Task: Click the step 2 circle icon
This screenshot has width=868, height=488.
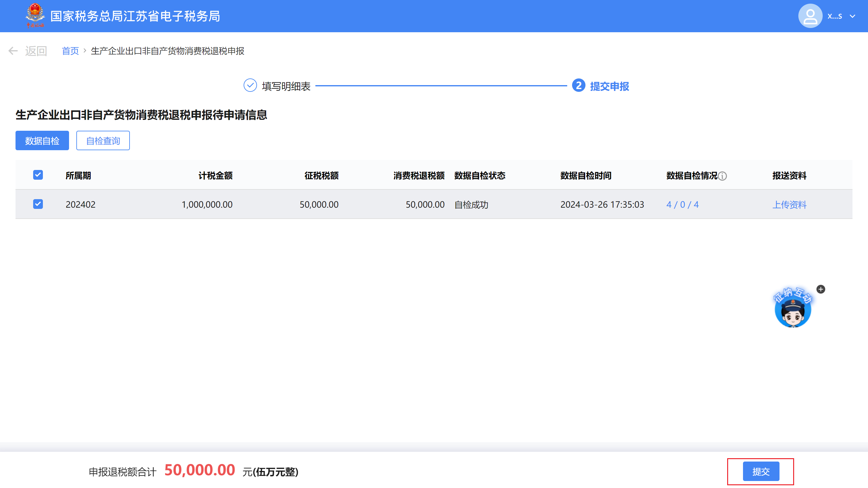Action: click(578, 85)
